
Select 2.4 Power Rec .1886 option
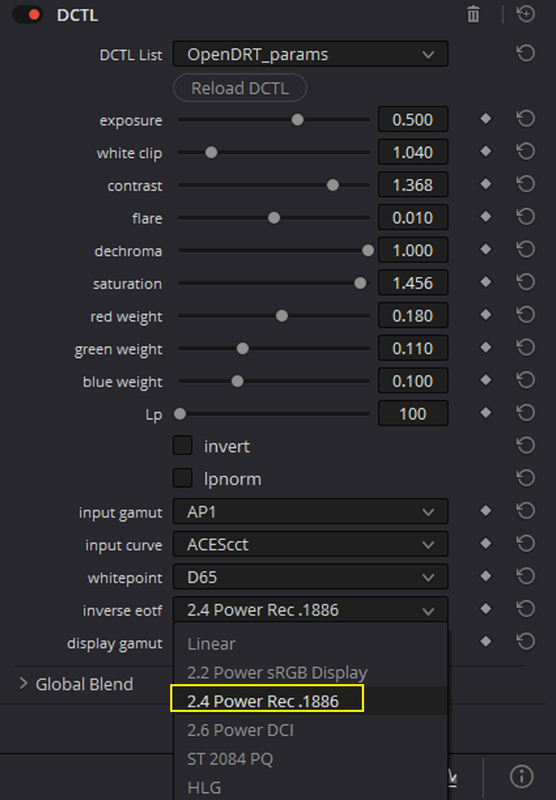310,701
